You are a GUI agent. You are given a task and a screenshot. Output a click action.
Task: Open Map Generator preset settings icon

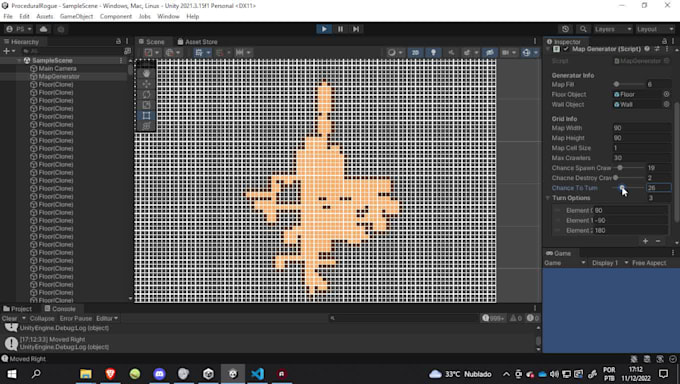[657, 49]
